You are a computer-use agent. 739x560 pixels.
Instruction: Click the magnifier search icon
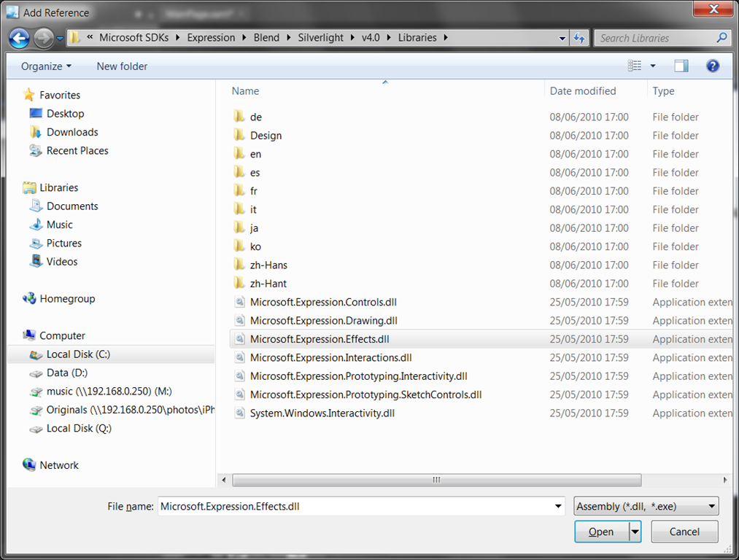point(721,38)
